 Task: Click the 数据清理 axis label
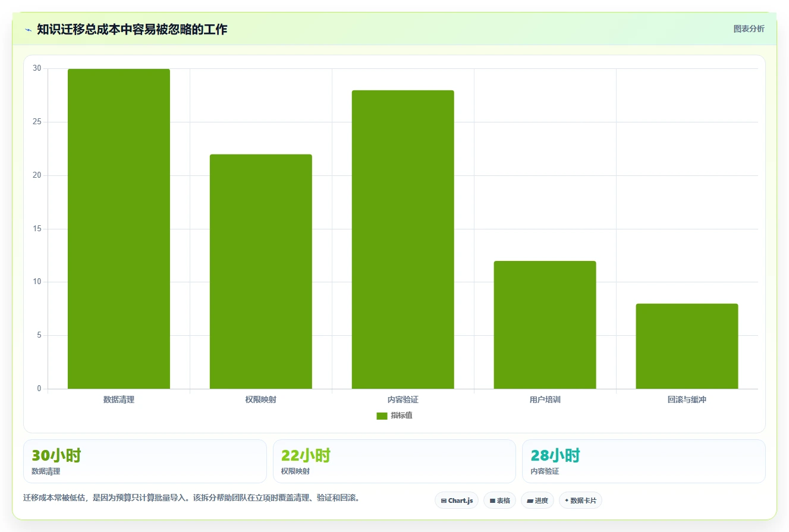[119, 400]
